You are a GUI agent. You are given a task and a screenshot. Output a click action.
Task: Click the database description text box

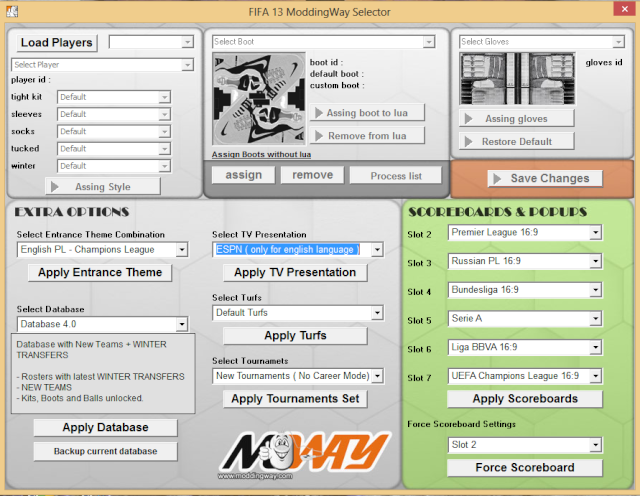click(103, 374)
